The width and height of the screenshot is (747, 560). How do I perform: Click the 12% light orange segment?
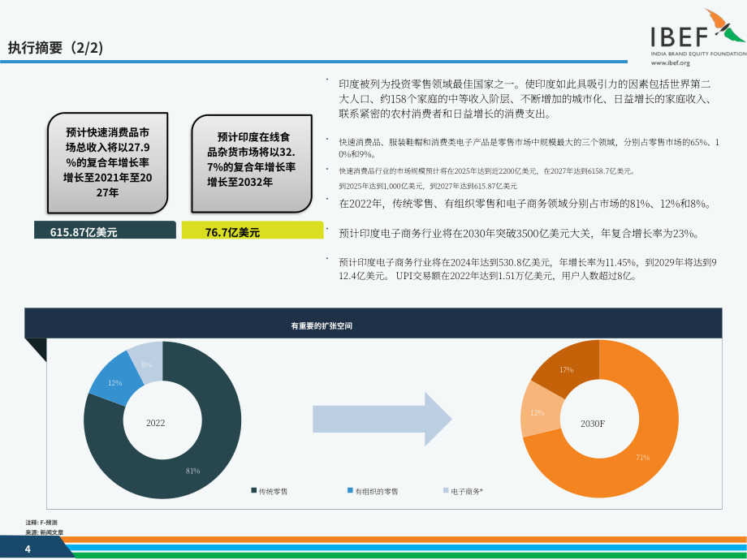coord(537,412)
